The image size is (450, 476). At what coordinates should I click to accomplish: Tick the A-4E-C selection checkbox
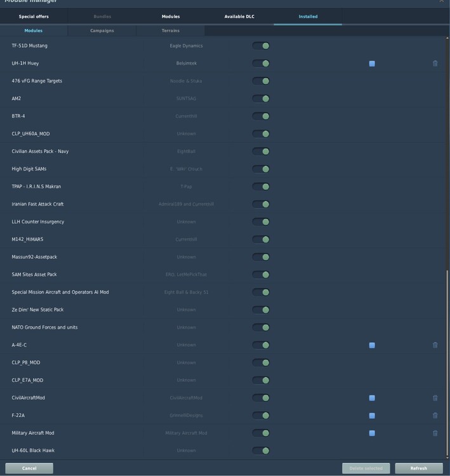click(372, 345)
